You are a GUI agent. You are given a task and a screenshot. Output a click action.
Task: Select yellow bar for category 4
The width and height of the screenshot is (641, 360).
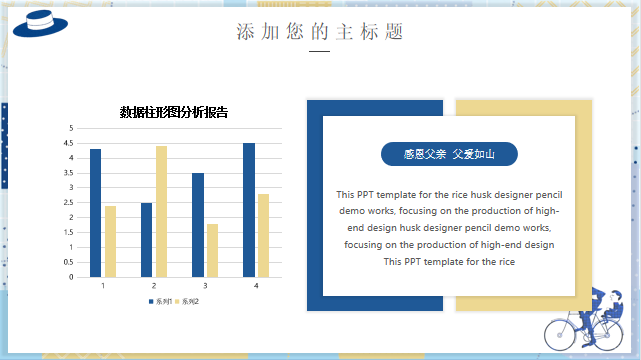(x=264, y=235)
